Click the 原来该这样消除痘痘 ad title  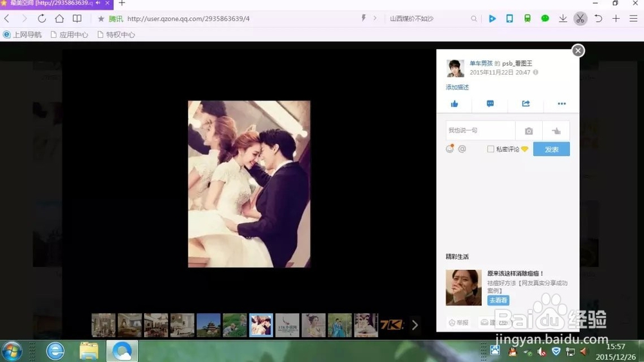coord(515,273)
